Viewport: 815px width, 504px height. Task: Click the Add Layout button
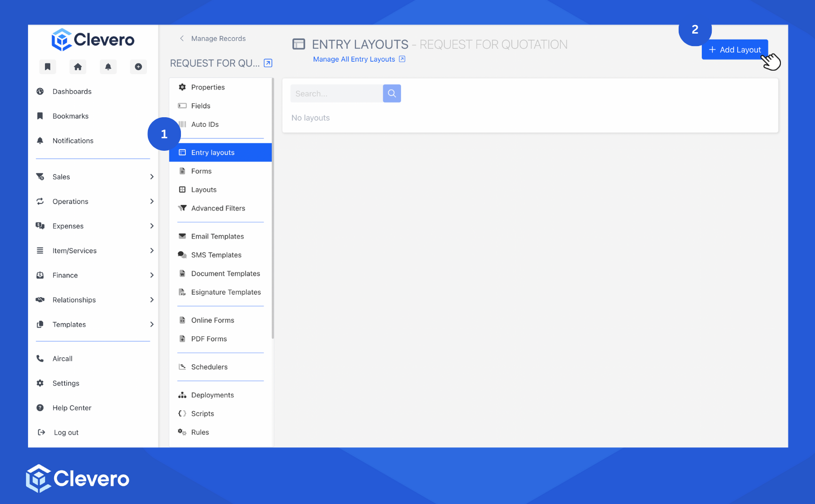pos(735,50)
